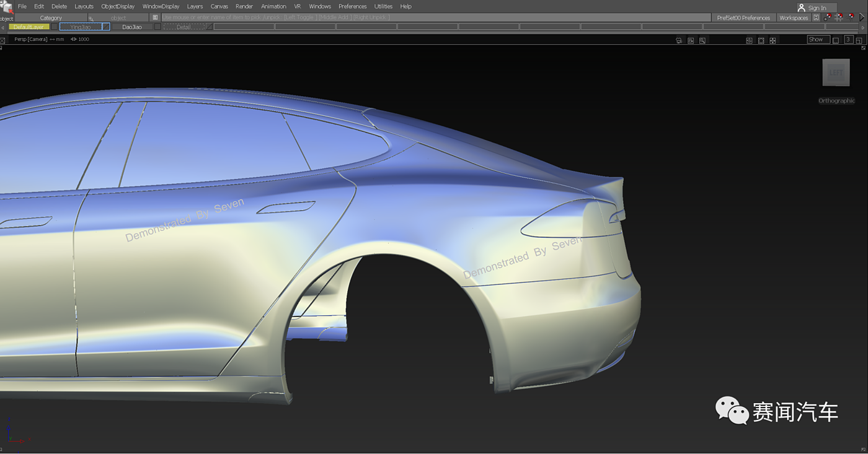Click the LEFT face of the ViewCube
The width and height of the screenshot is (868, 454).
click(836, 73)
